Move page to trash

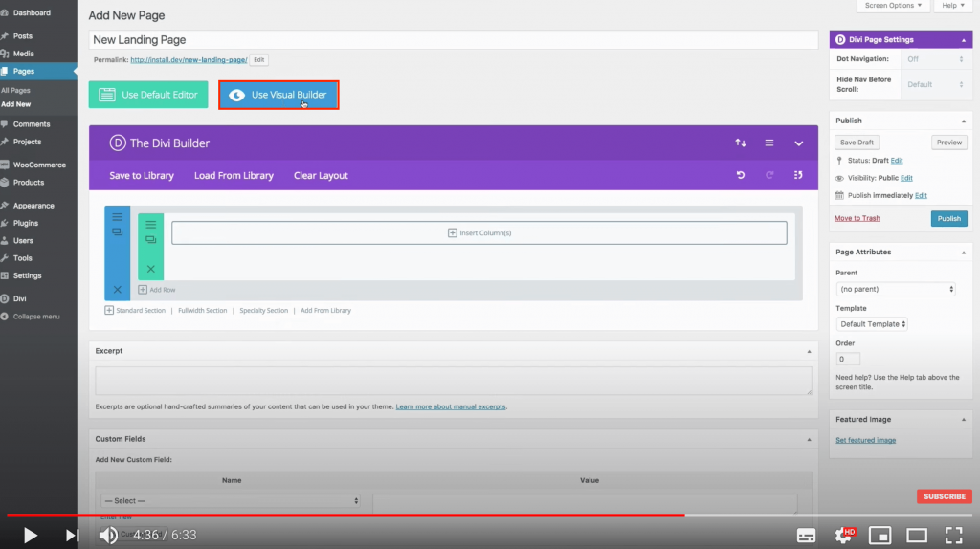[x=857, y=219]
